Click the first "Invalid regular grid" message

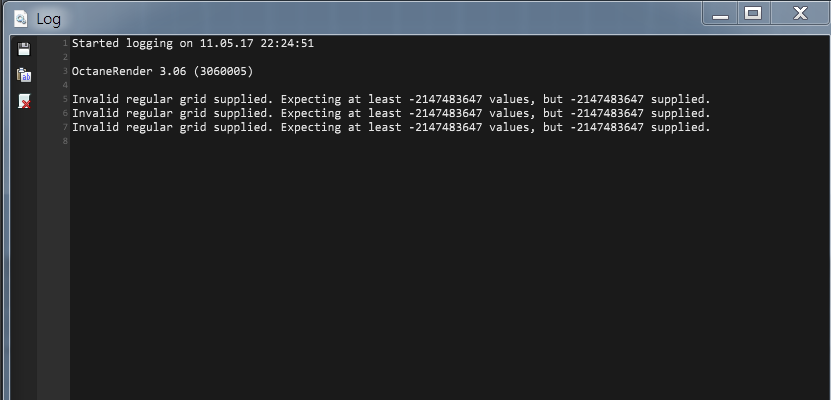coord(391,99)
